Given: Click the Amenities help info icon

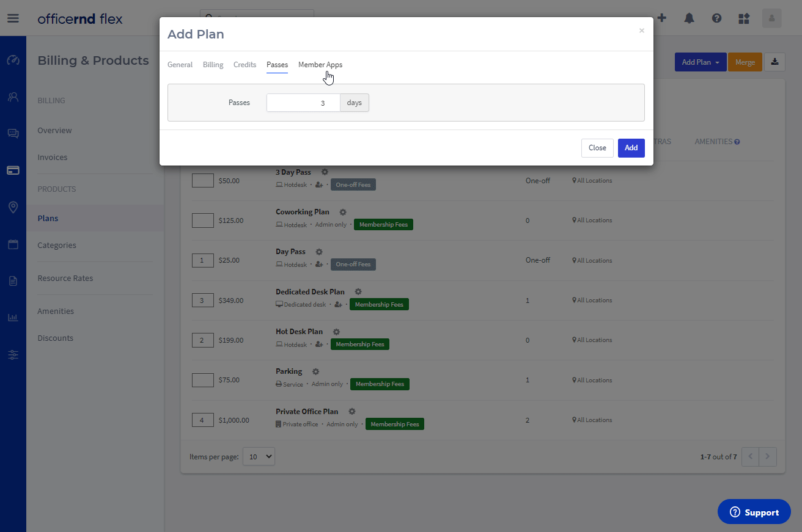Looking at the screenshot, I should 737,142.
